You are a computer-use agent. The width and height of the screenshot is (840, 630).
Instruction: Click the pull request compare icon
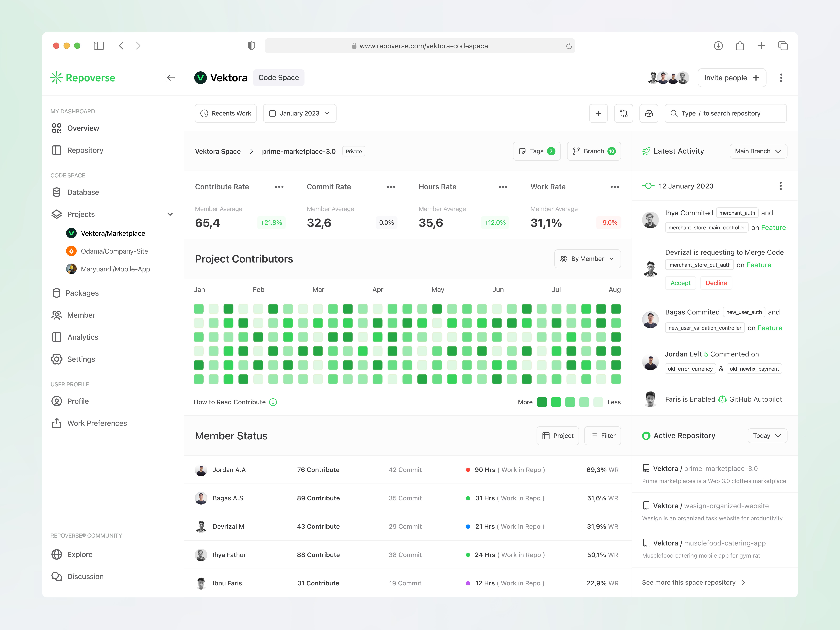[624, 114]
